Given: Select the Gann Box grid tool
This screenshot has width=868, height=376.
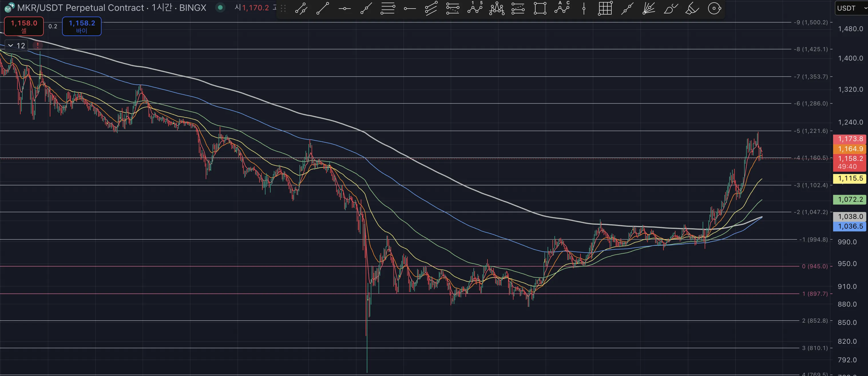Looking at the screenshot, I should 605,8.
